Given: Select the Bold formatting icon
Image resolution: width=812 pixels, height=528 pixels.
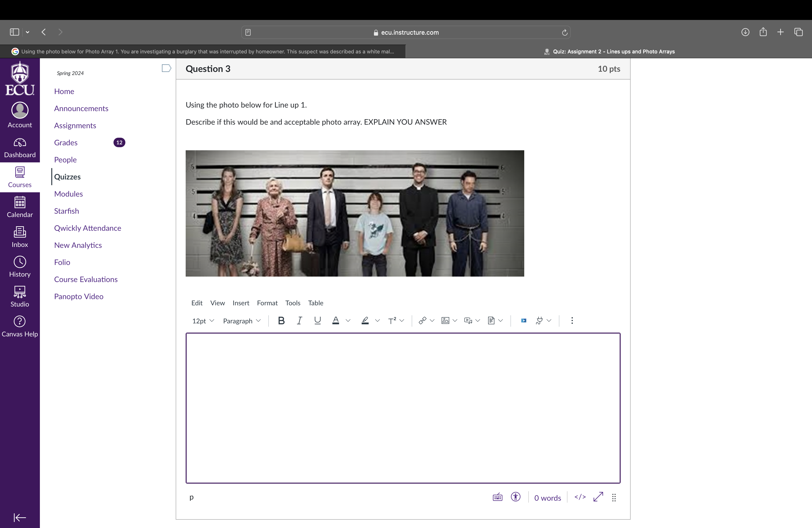Looking at the screenshot, I should point(282,321).
